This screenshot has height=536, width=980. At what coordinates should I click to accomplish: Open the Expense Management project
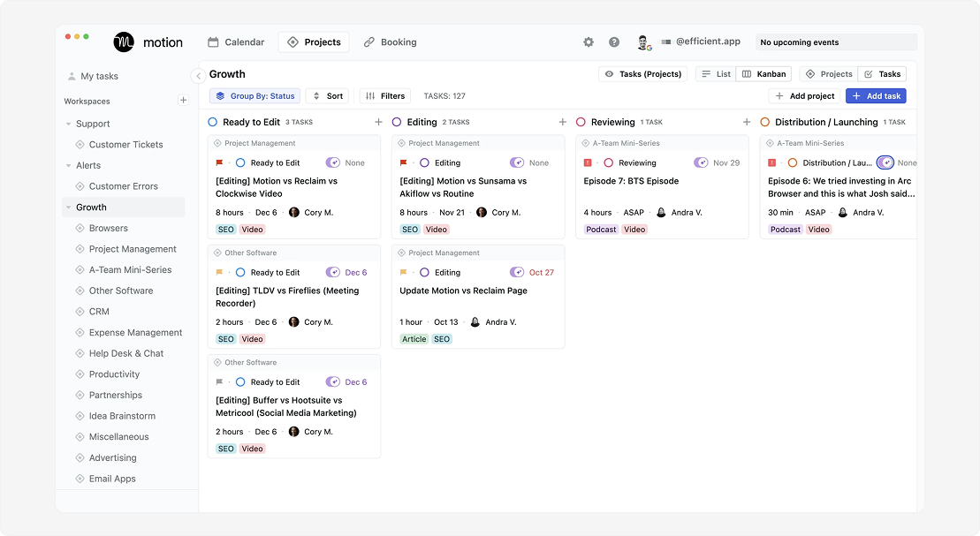(135, 332)
